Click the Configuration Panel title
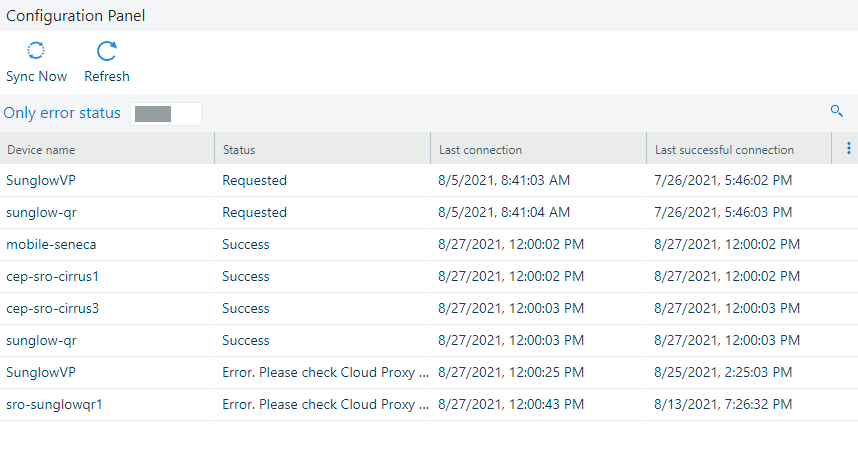The image size is (858, 468). click(76, 16)
